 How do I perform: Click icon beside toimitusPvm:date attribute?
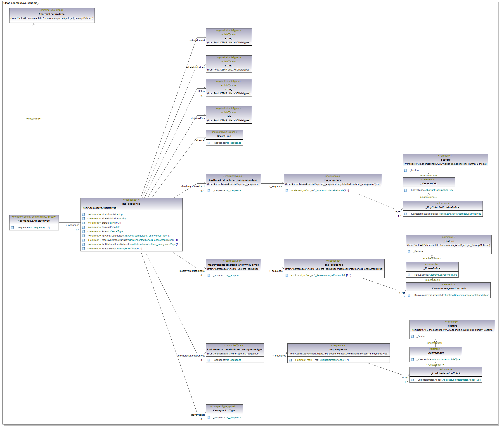click(83, 227)
